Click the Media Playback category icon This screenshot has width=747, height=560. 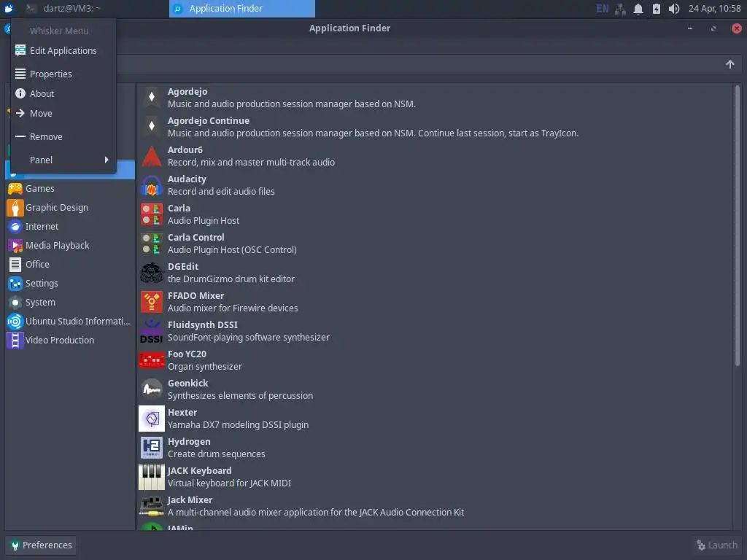coord(15,246)
